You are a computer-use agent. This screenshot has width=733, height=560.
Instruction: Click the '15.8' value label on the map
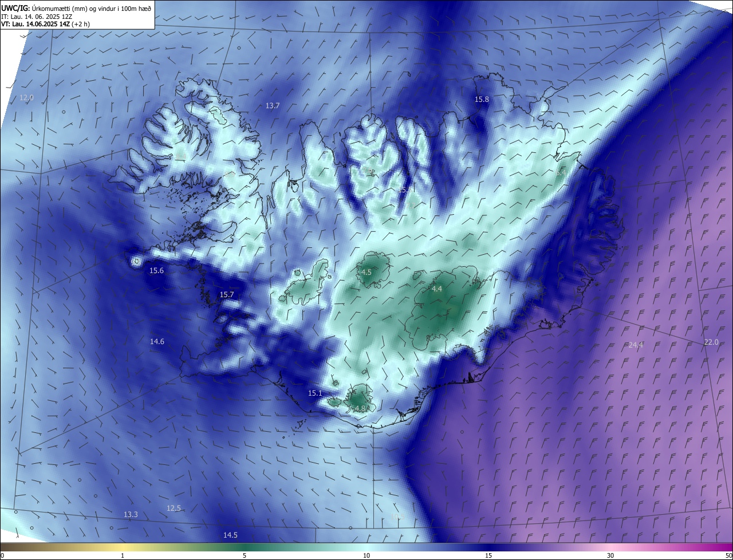[482, 100]
